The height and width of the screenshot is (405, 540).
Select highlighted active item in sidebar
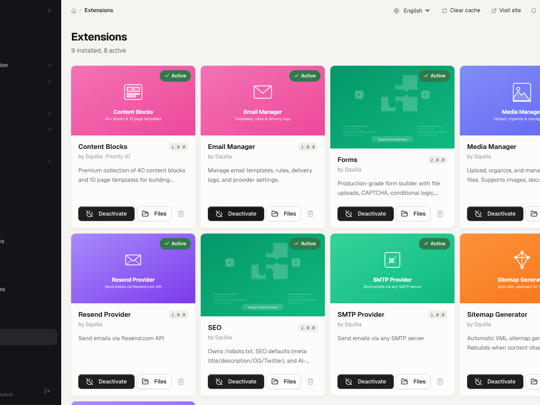pyautogui.click(x=29, y=337)
